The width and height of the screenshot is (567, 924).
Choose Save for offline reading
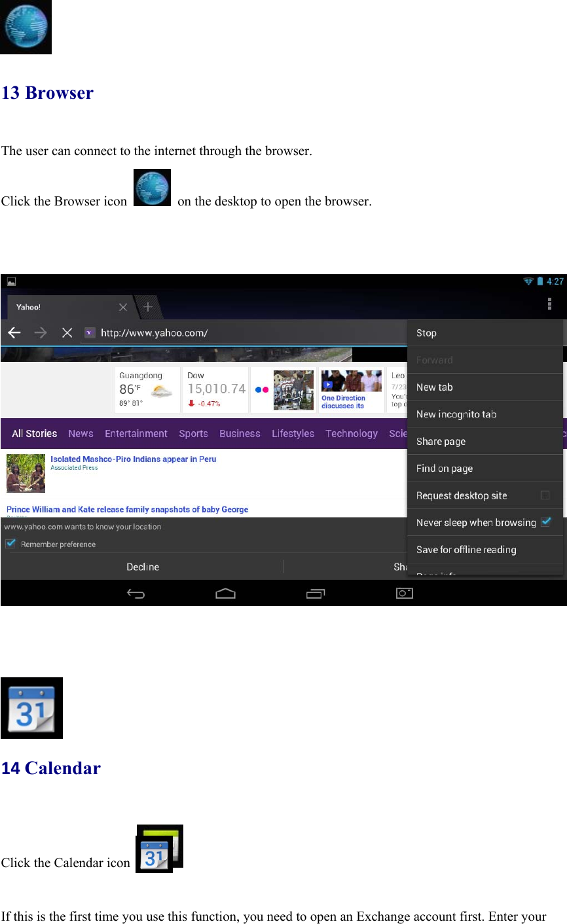click(x=485, y=550)
